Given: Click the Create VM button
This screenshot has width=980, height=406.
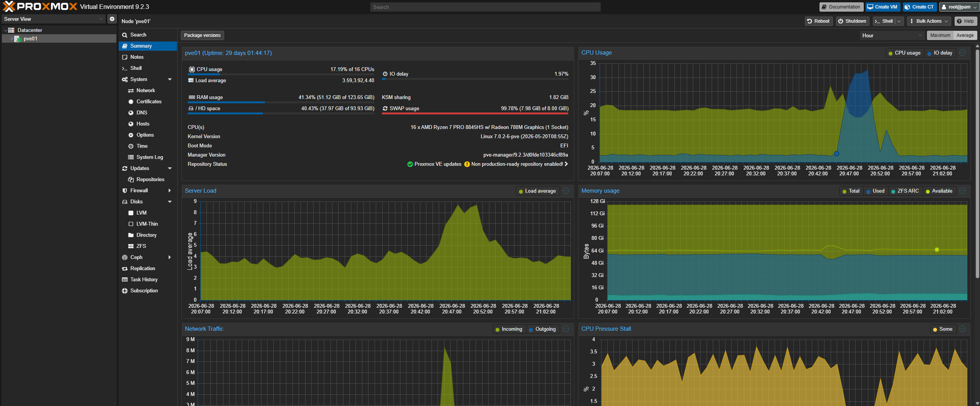Looking at the screenshot, I should (882, 7).
